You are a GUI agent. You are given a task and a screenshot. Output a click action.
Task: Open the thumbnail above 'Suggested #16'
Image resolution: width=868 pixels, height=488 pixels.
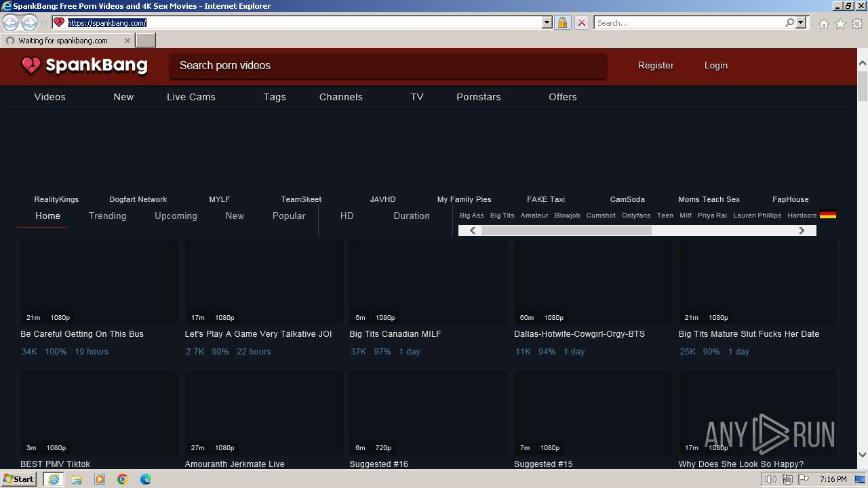click(428, 413)
